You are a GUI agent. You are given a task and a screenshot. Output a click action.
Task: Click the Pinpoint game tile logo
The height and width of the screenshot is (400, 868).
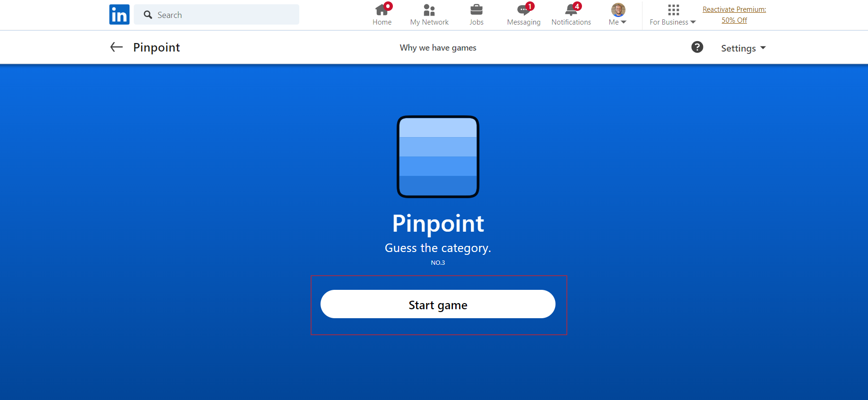[438, 157]
